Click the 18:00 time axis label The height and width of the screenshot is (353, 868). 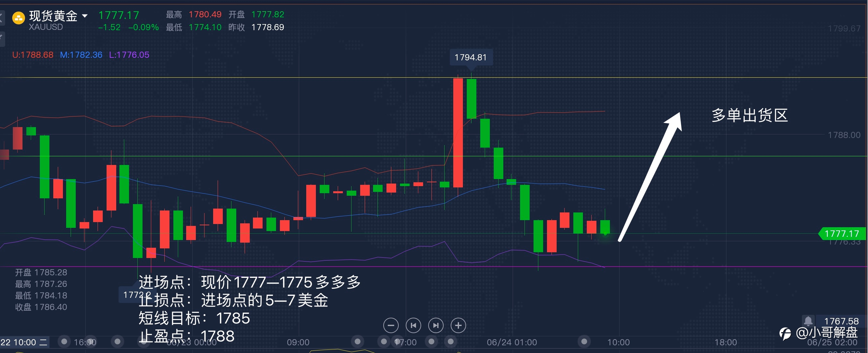[726, 342]
